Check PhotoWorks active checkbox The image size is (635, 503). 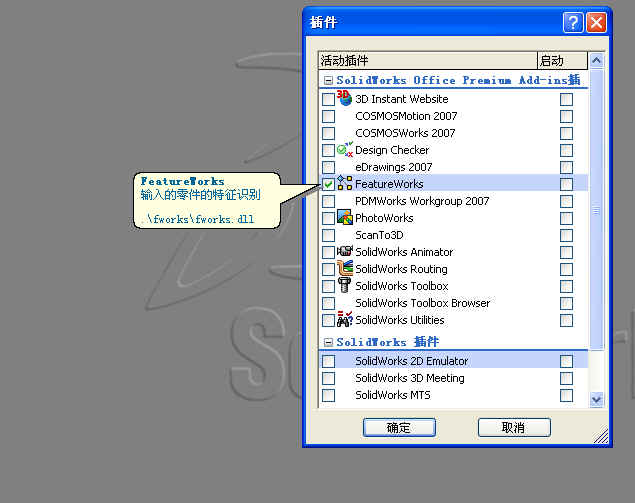point(328,219)
